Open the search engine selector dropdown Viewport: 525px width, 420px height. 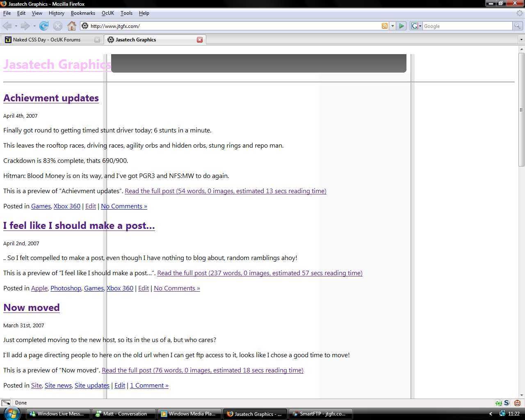420,26
